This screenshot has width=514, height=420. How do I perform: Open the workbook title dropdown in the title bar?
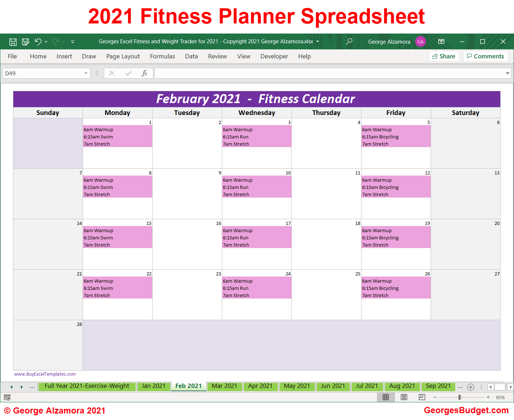pos(317,41)
